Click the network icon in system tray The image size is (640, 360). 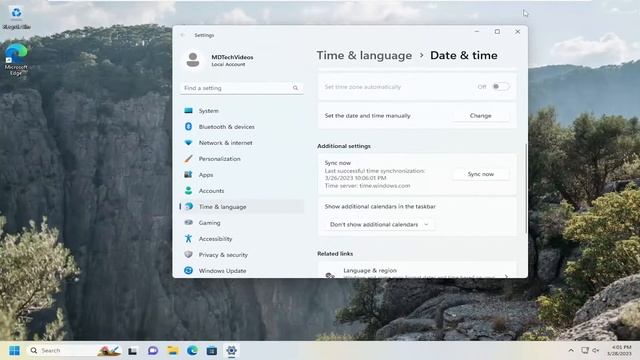click(585, 351)
